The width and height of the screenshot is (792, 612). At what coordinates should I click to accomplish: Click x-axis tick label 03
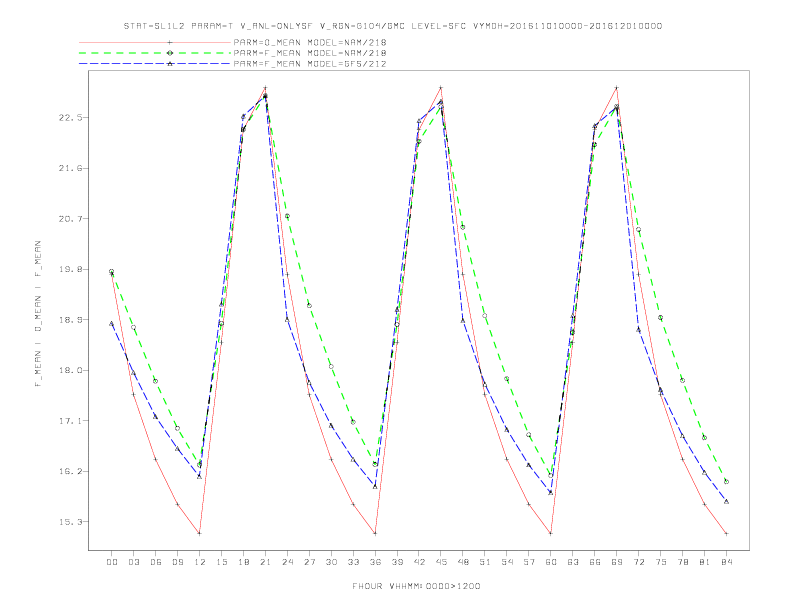click(133, 562)
